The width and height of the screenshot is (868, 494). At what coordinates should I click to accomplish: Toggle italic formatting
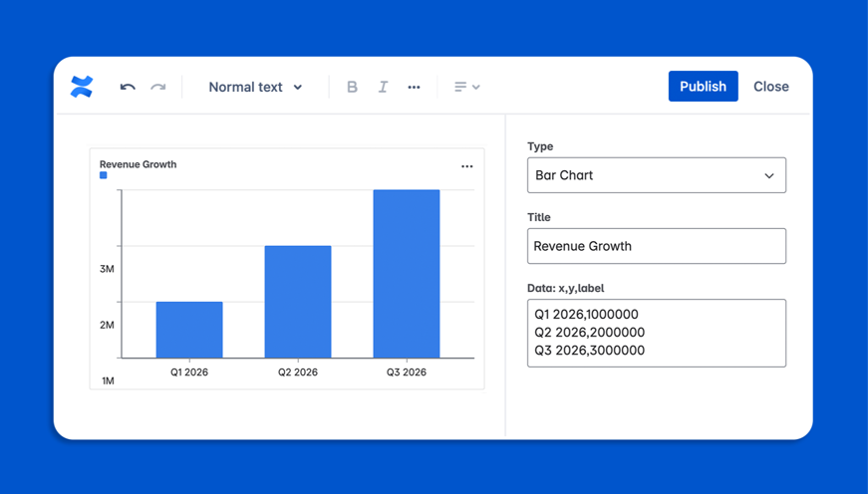383,87
